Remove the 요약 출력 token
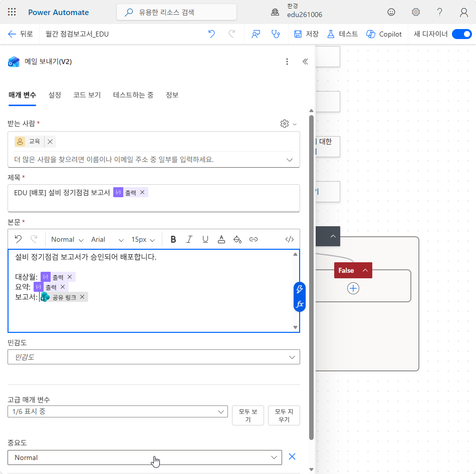This screenshot has width=476, height=474. click(x=63, y=287)
